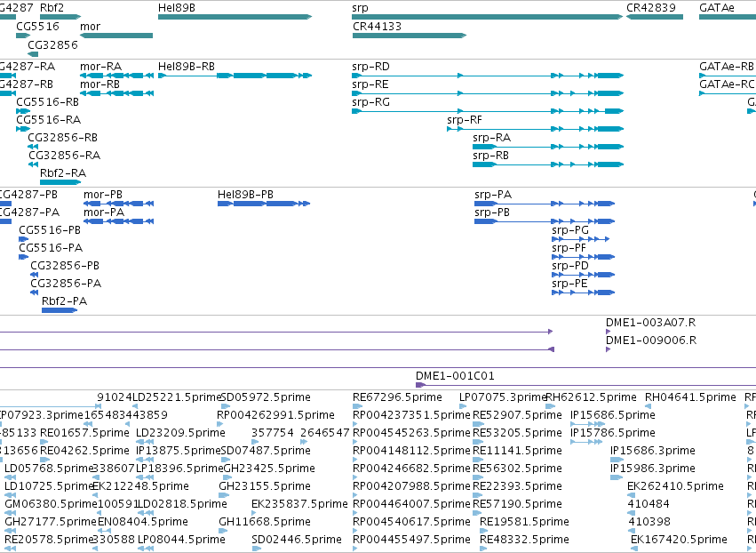The height and width of the screenshot is (553, 756).
Task: Select protein srp-PF
Action: [584, 257]
